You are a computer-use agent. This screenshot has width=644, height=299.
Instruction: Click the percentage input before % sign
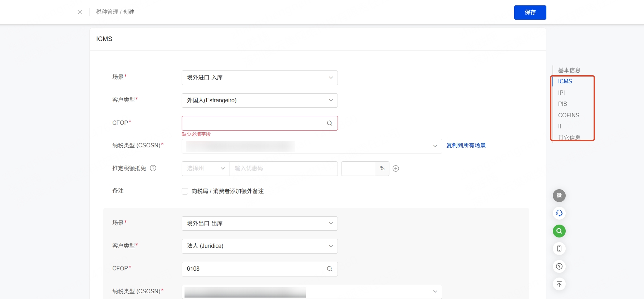pyautogui.click(x=358, y=168)
